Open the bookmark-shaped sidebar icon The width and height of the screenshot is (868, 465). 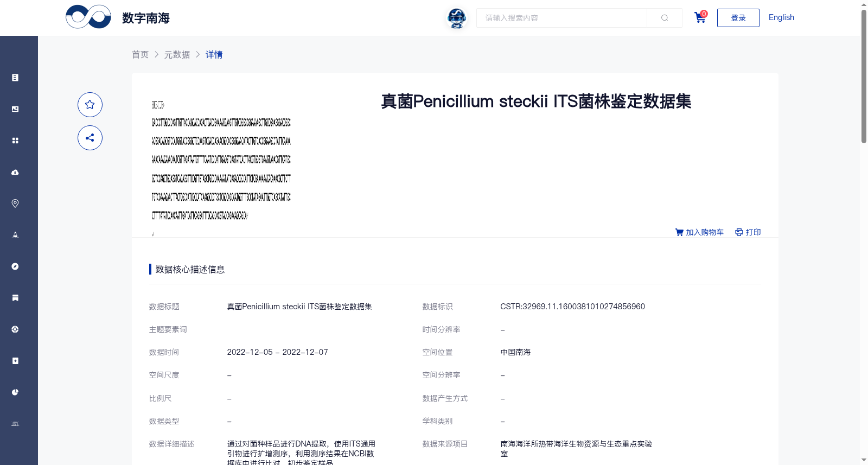15,298
